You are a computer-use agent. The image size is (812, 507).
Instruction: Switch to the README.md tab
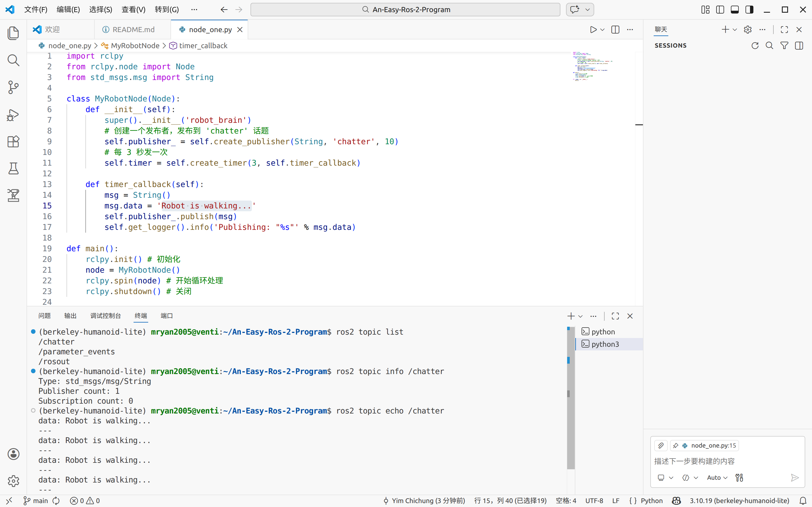click(x=133, y=30)
